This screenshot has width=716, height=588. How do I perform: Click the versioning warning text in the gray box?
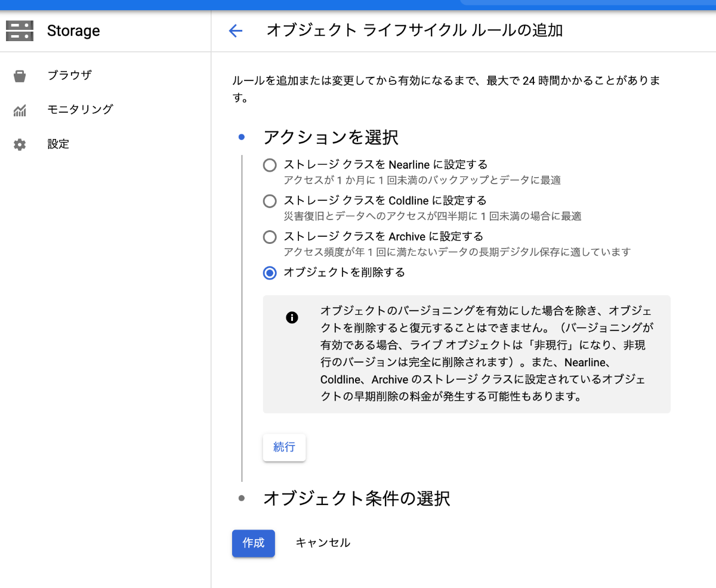point(487,353)
